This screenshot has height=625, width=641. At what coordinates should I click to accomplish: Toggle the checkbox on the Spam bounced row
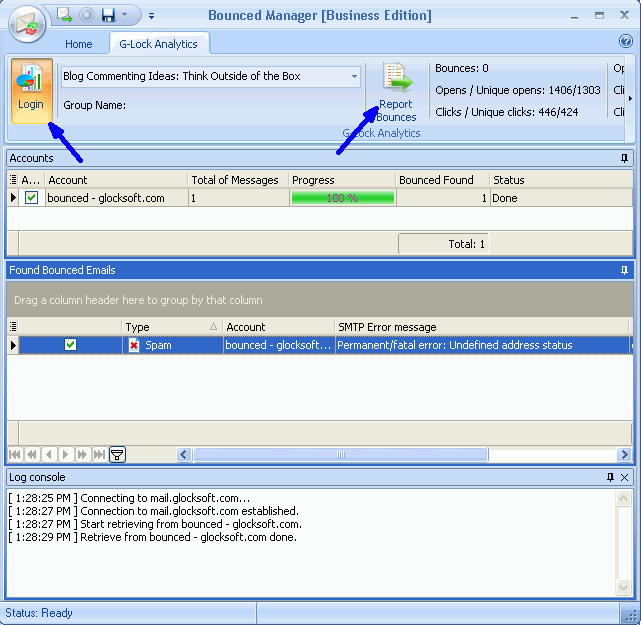(x=70, y=345)
